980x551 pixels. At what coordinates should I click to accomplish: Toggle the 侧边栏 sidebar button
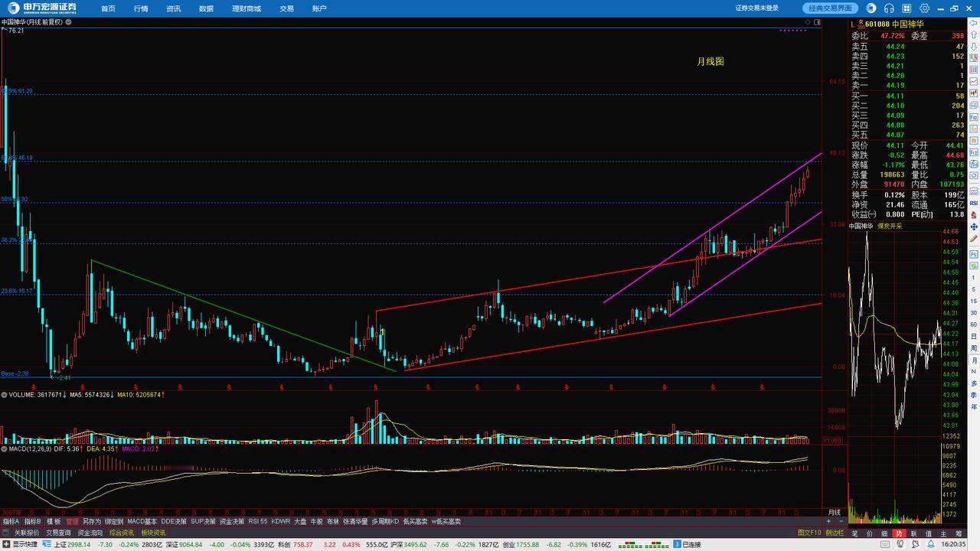coord(835,533)
